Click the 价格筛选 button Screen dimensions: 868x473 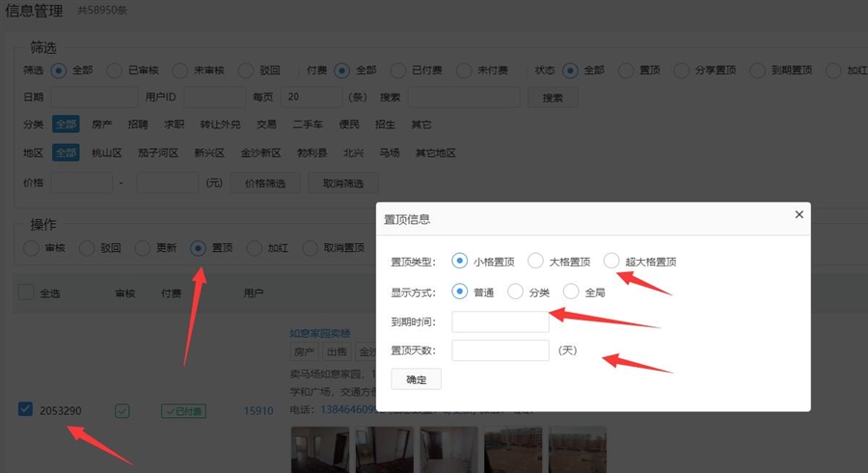[265, 182]
